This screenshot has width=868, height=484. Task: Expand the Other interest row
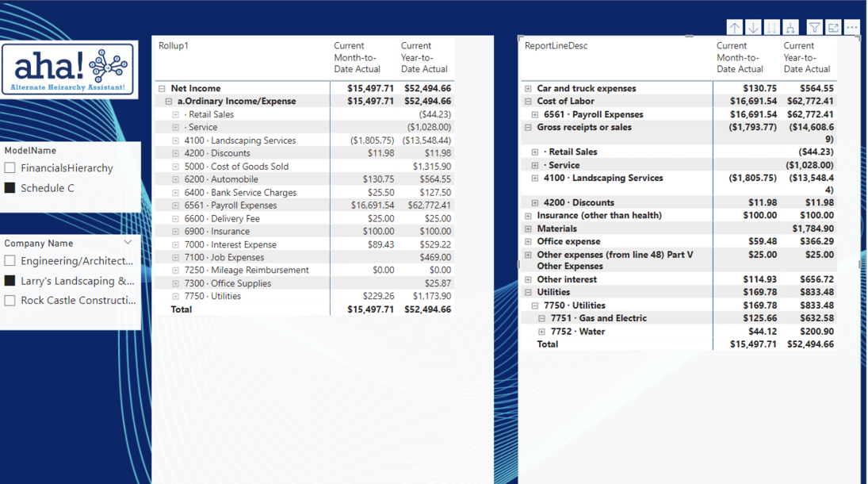pos(528,279)
